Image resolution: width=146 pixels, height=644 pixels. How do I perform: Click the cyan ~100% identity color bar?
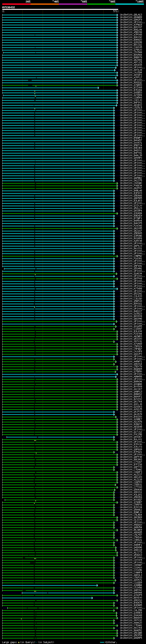click(130, 4)
